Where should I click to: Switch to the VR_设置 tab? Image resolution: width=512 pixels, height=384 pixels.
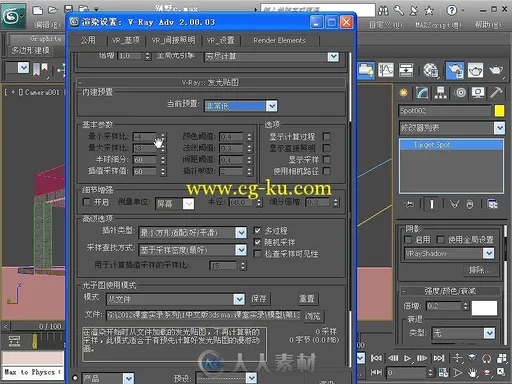(x=220, y=41)
